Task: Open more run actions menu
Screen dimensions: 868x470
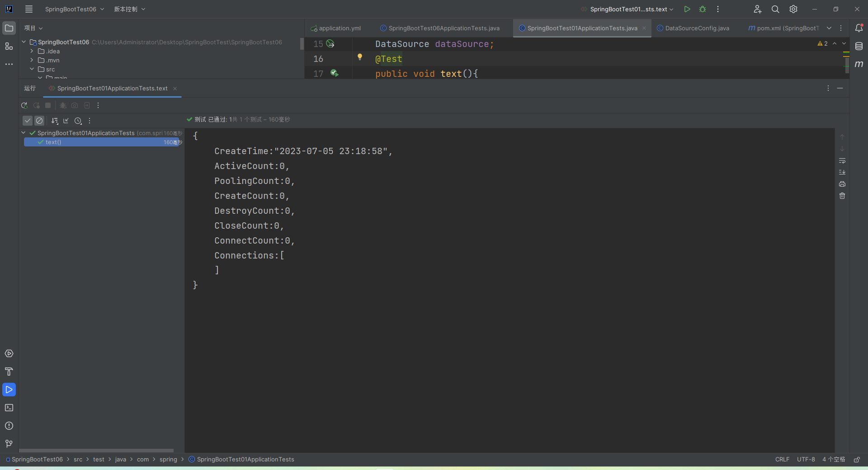Action: coord(718,9)
